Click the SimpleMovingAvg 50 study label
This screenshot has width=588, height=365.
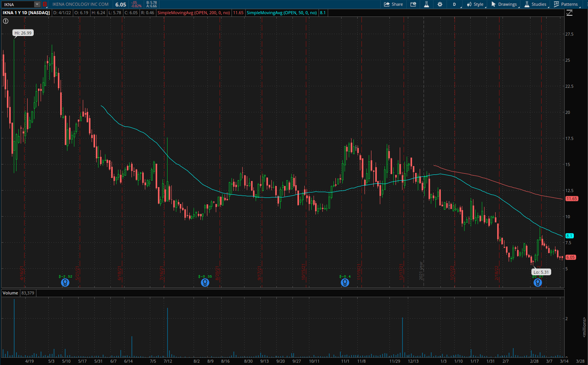[282, 12]
